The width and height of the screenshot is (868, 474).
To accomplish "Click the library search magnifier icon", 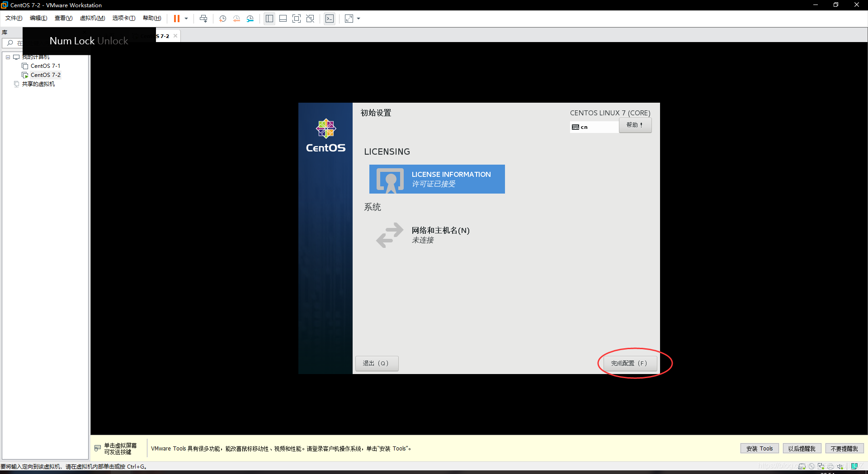I will tap(10, 43).
